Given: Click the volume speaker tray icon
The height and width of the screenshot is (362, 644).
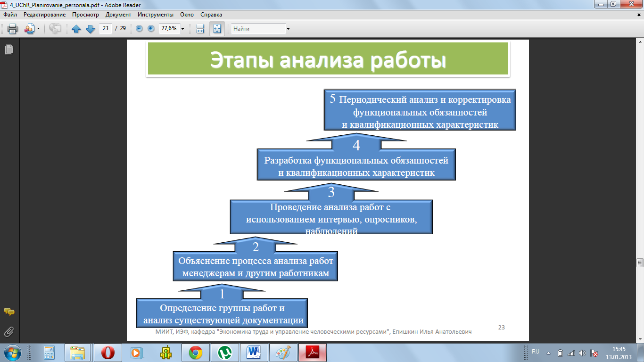Looking at the screenshot, I should [583, 353].
